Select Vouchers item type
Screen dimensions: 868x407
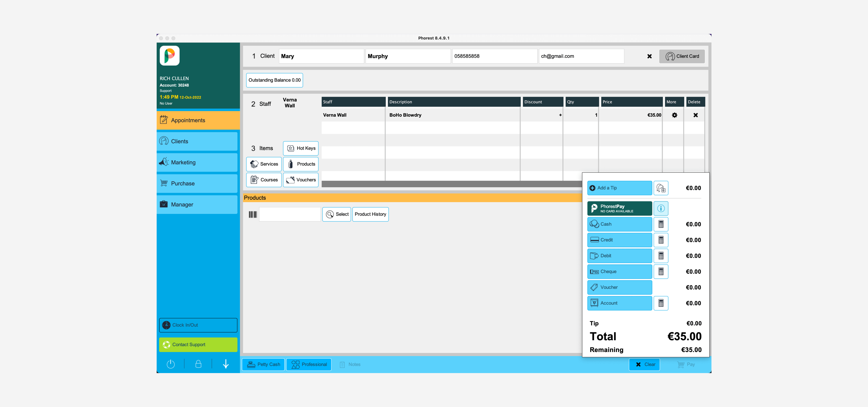point(301,180)
